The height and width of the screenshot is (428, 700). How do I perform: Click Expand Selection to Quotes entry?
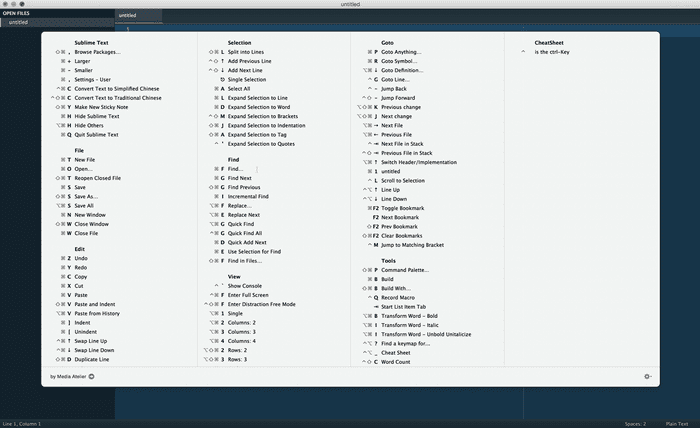(261, 144)
